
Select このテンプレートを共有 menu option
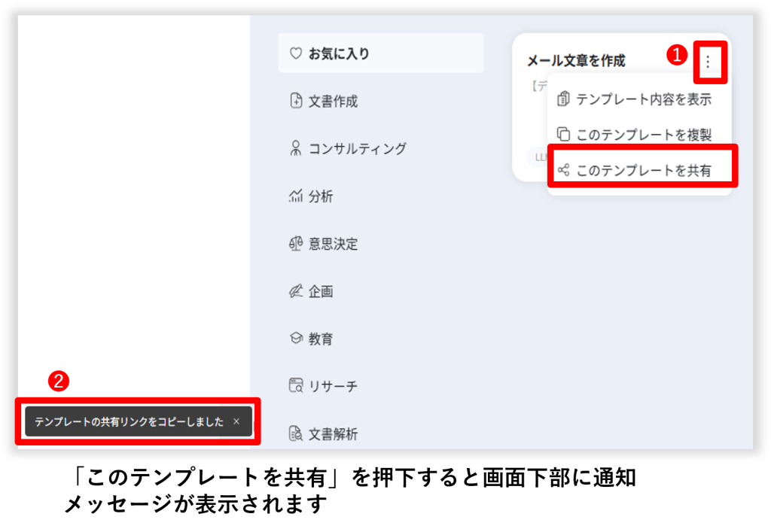[x=643, y=170]
